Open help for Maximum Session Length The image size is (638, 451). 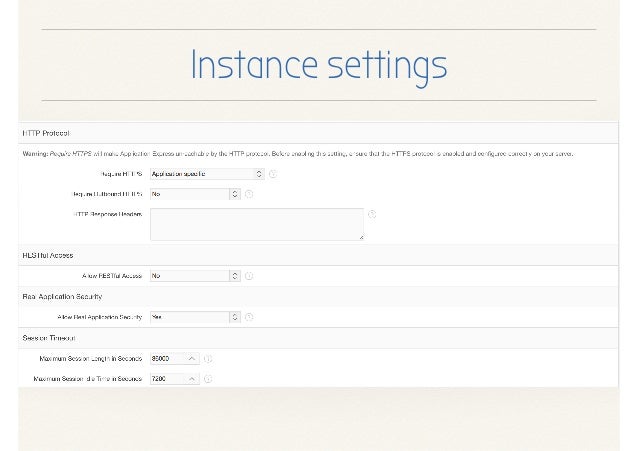(208, 358)
